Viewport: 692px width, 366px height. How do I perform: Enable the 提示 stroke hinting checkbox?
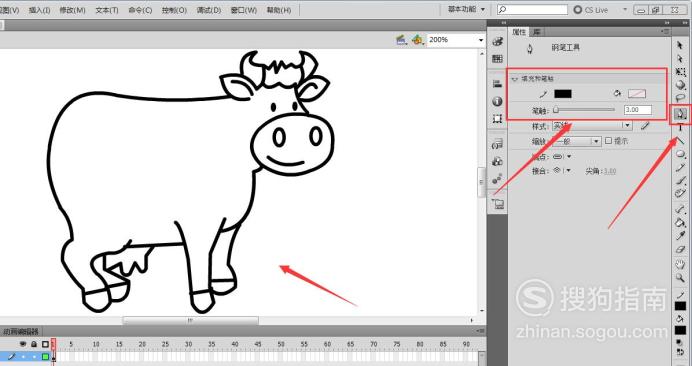(x=609, y=141)
